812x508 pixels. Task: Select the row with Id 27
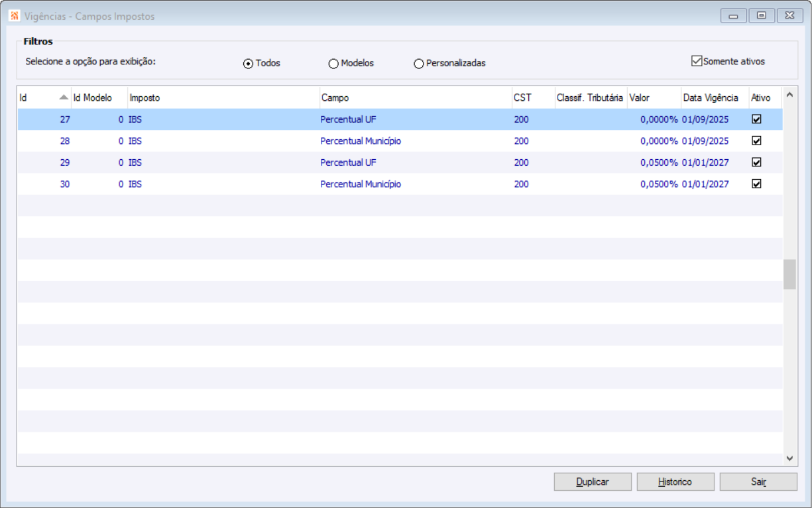400,119
